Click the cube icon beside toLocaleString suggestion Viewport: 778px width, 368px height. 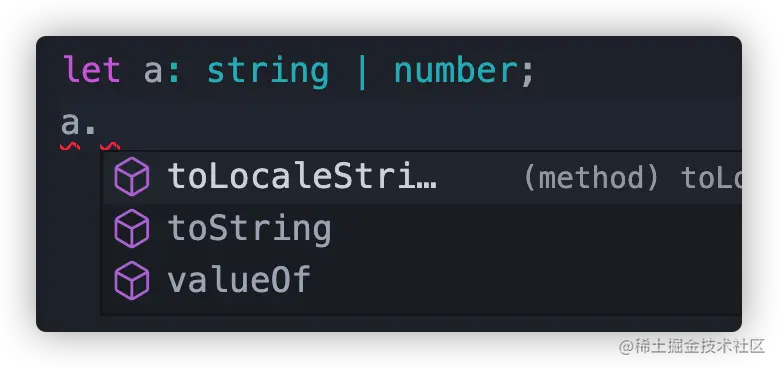pos(131,177)
